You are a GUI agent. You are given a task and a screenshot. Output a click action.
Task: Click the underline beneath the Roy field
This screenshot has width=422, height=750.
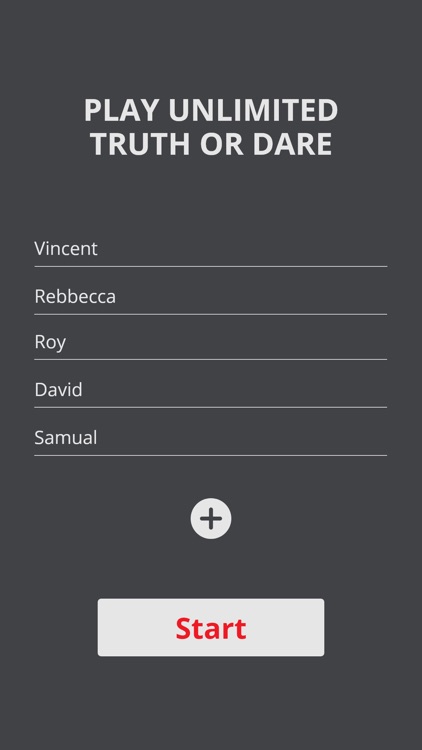point(211,359)
